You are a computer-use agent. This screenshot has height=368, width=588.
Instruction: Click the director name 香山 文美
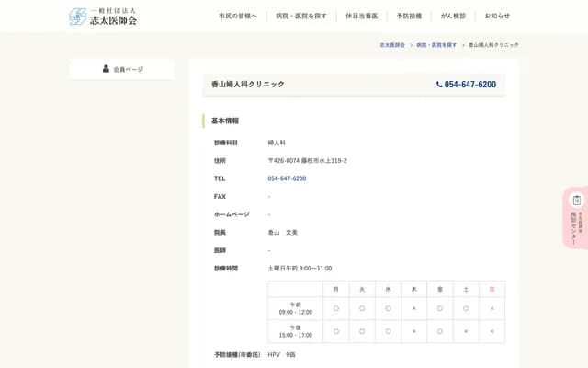point(283,233)
